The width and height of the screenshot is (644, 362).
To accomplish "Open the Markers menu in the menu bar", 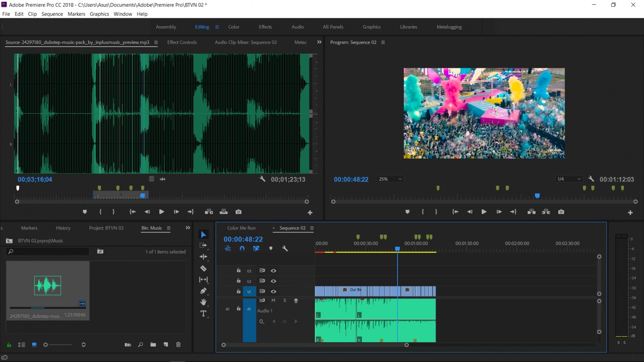I will [x=76, y=14].
